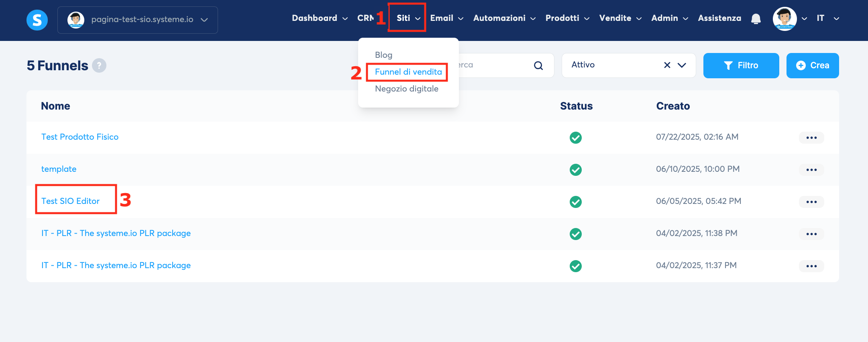This screenshot has height=342, width=868.
Task: Open the Siti dropdown menu
Action: 408,18
